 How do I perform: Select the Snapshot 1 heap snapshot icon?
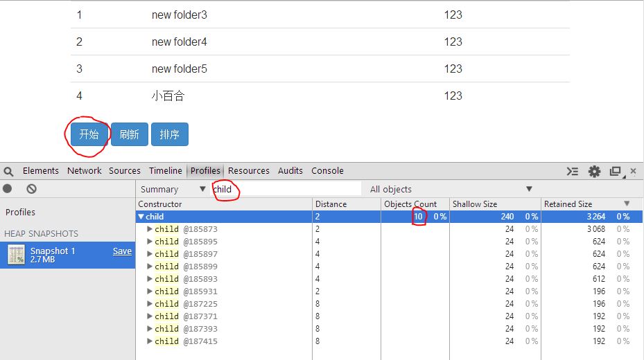[17, 255]
